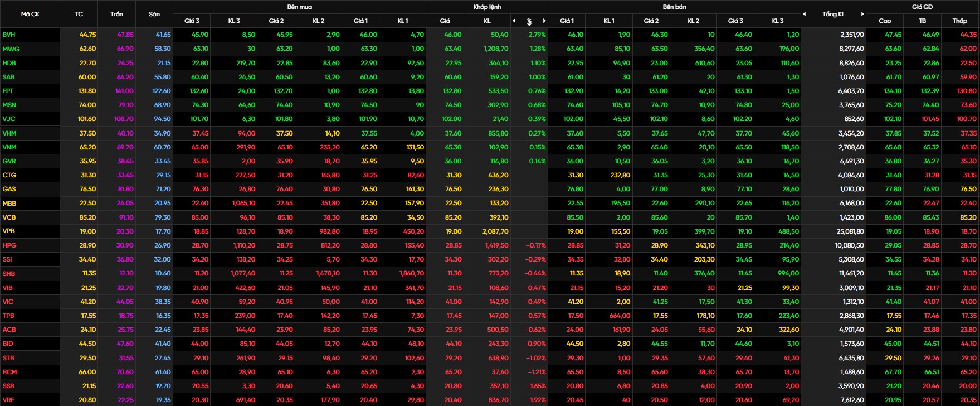Click the Bên mua group header
This screenshot has height=406, width=980.
pos(299,7)
